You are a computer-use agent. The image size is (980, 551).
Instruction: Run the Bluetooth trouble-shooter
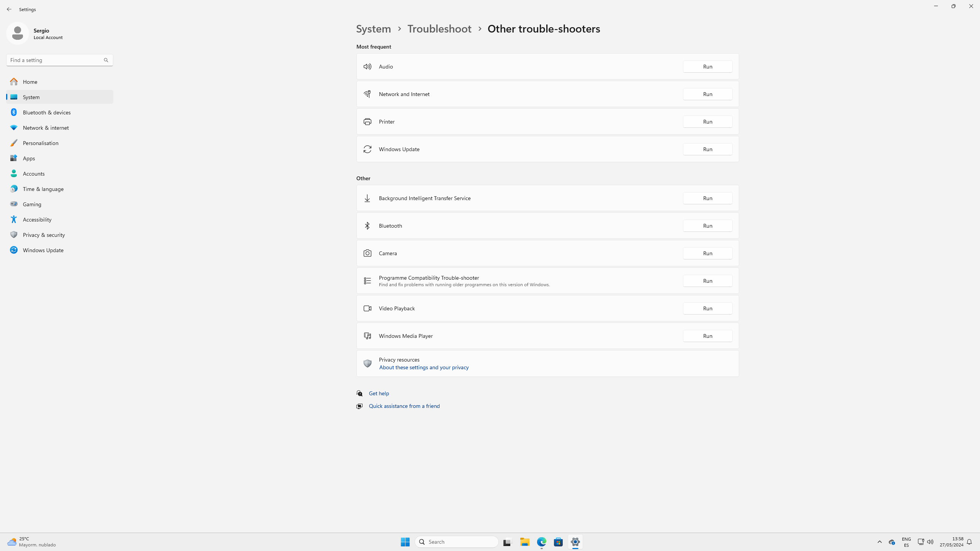[x=707, y=226]
